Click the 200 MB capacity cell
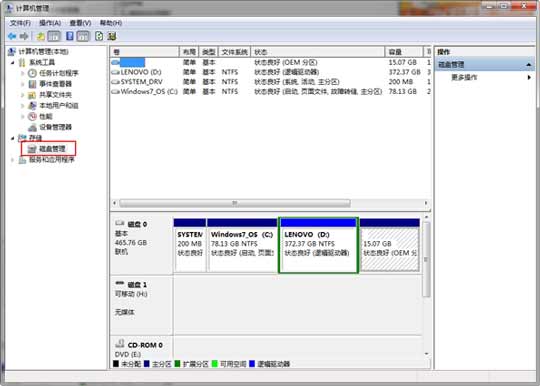This screenshot has width=540, height=386. click(401, 82)
